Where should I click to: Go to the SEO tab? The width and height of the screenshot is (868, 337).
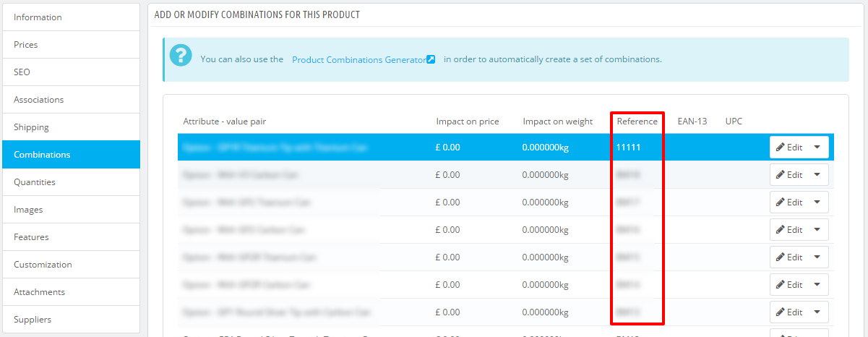coord(71,72)
